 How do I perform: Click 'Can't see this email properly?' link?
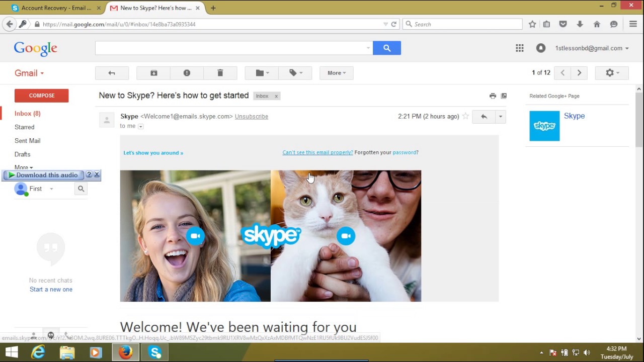[x=317, y=152]
